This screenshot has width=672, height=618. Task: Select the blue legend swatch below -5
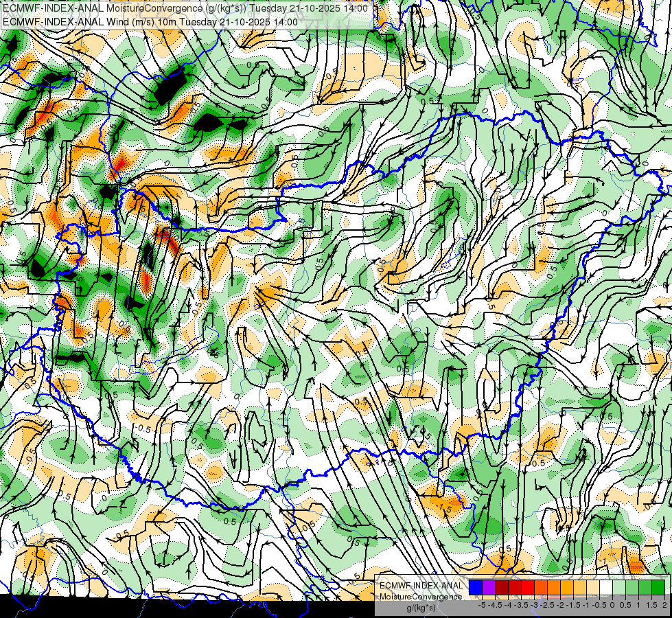click(476, 588)
